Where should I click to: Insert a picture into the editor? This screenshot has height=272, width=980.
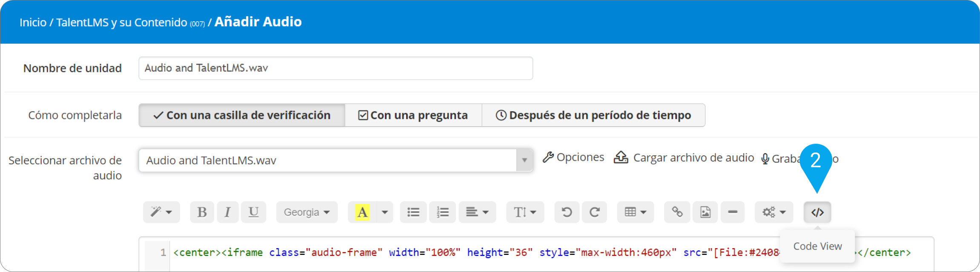(x=705, y=212)
